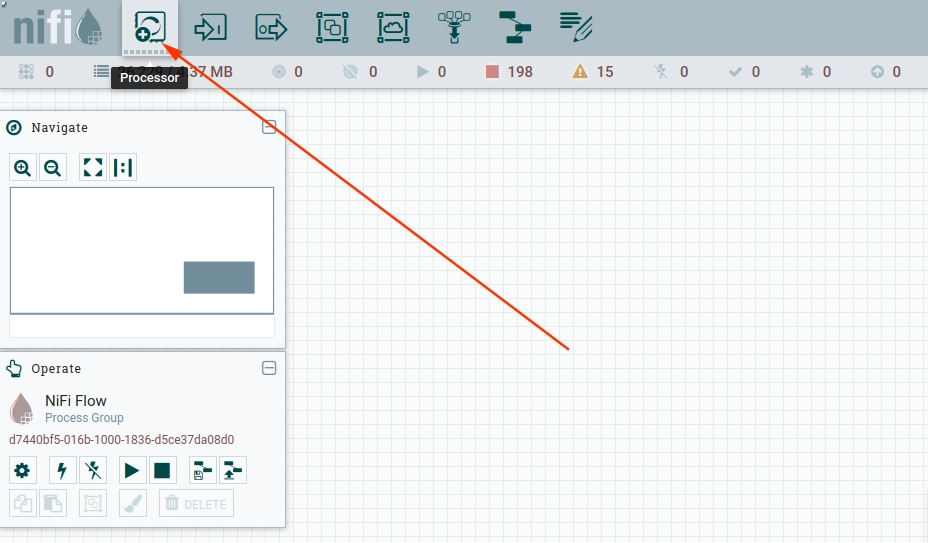
Task: Select the Remote Process Group icon
Action: point(393,28)
